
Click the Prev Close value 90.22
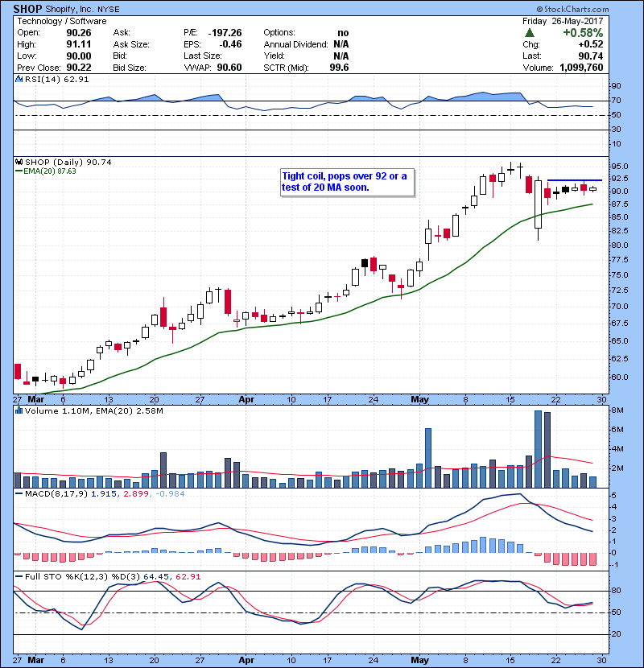click(79, 68)
